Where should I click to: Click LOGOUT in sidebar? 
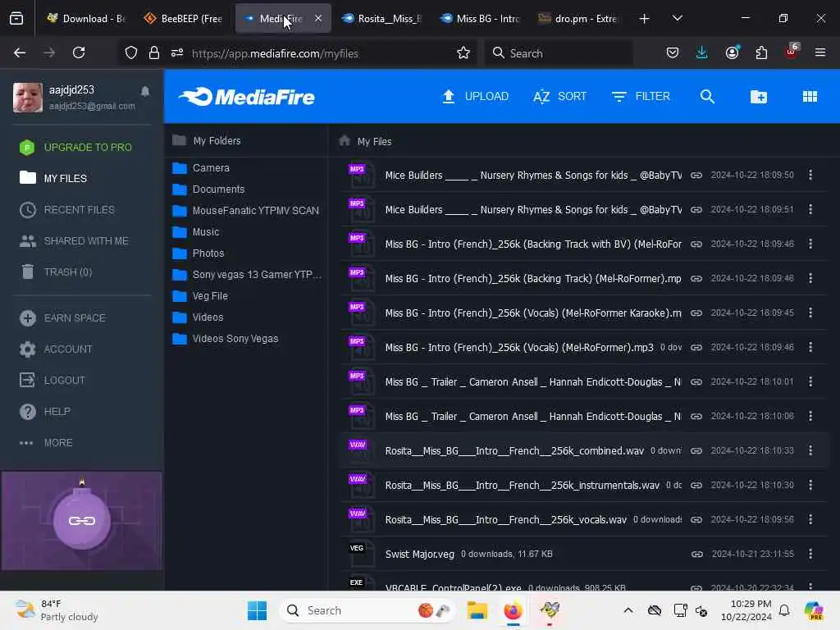[52, 381]
